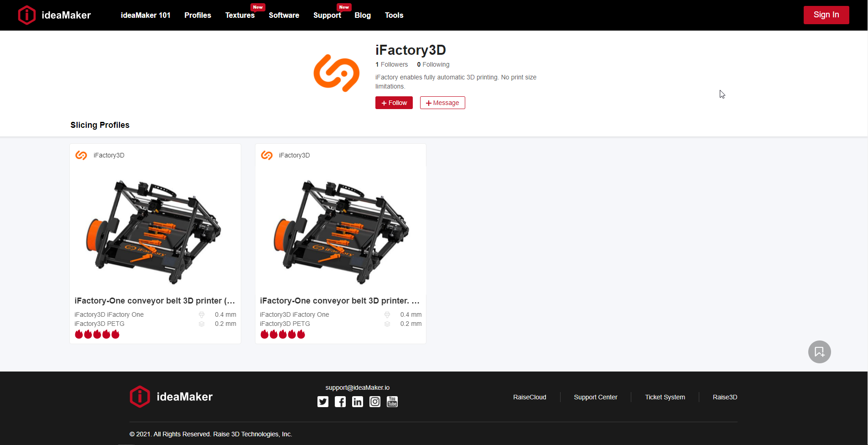Open the RaiseCloud footer link
The height and width of the screenshot is (445, 868).
[x=530, y=397]
